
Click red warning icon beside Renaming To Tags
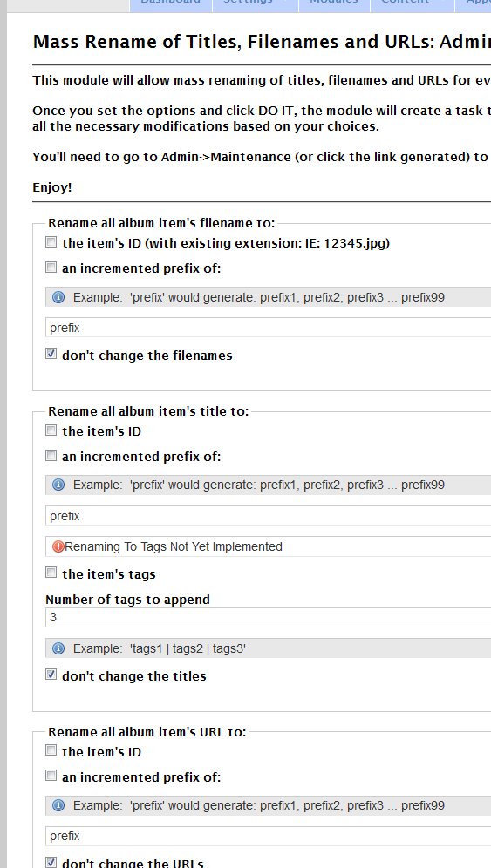58,546
